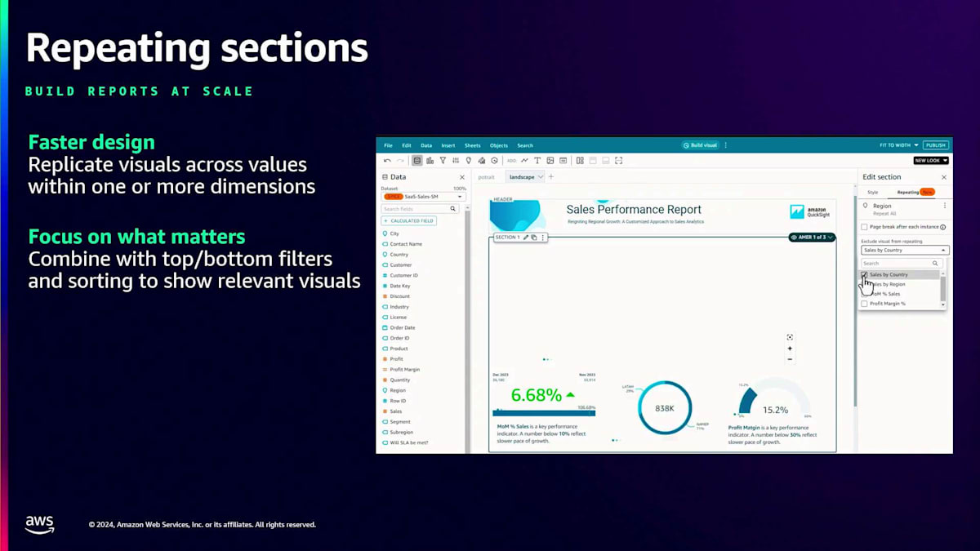Open the Edit menu

click(x=407, y=145)
